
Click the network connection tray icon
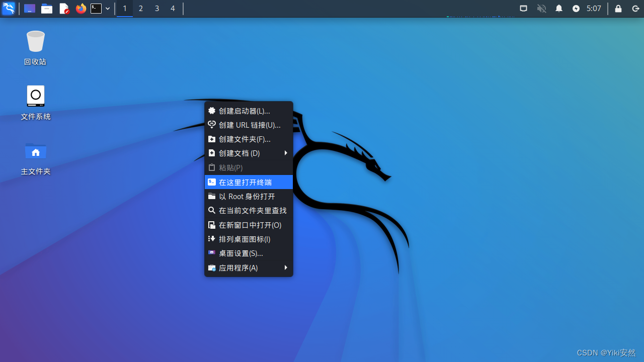pyautogui.click(x=524, y=9)
